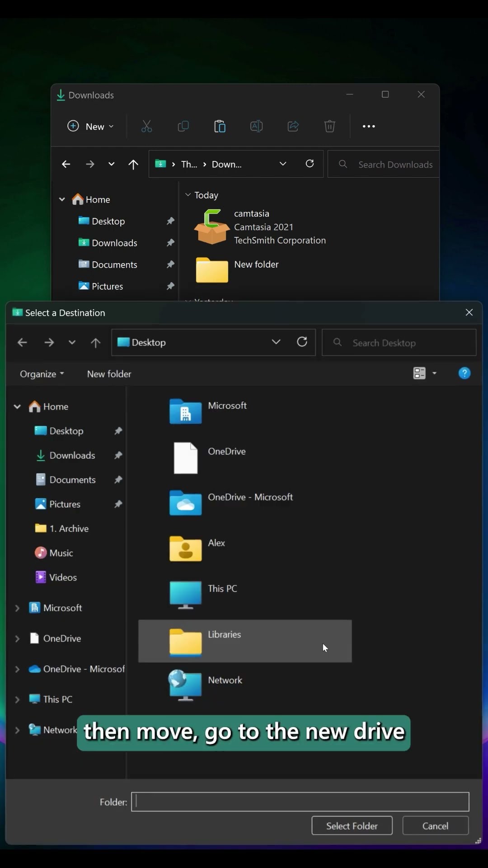Viewport: 488px width, 868px height.
Task: Click the Folder name text field
Action: point(300,802)
